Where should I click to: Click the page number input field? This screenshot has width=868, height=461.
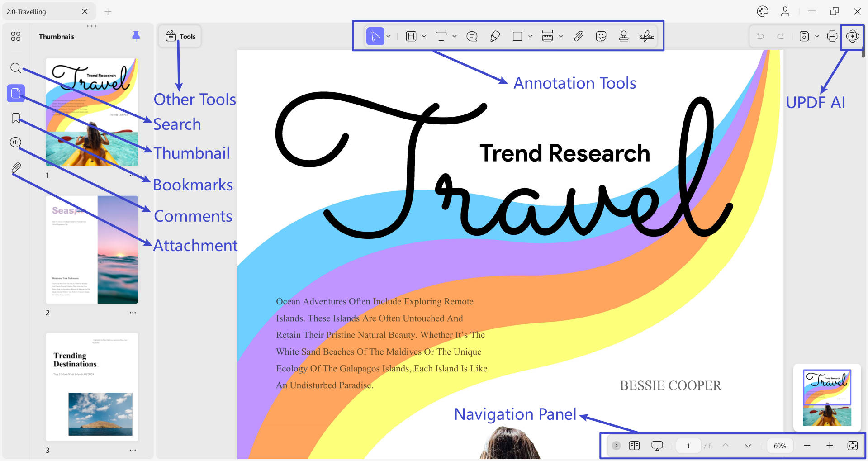pos(688,446)
